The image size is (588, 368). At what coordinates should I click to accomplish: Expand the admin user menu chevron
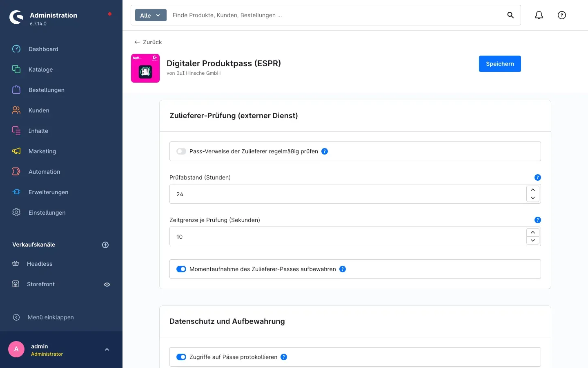(x=107, y=350)
